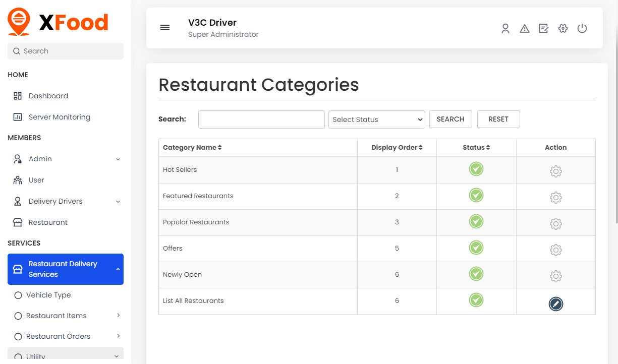Open the hamburger menu beside V3C Driver
This screenshot has height=364, width=618.
(x=165, y=27)
